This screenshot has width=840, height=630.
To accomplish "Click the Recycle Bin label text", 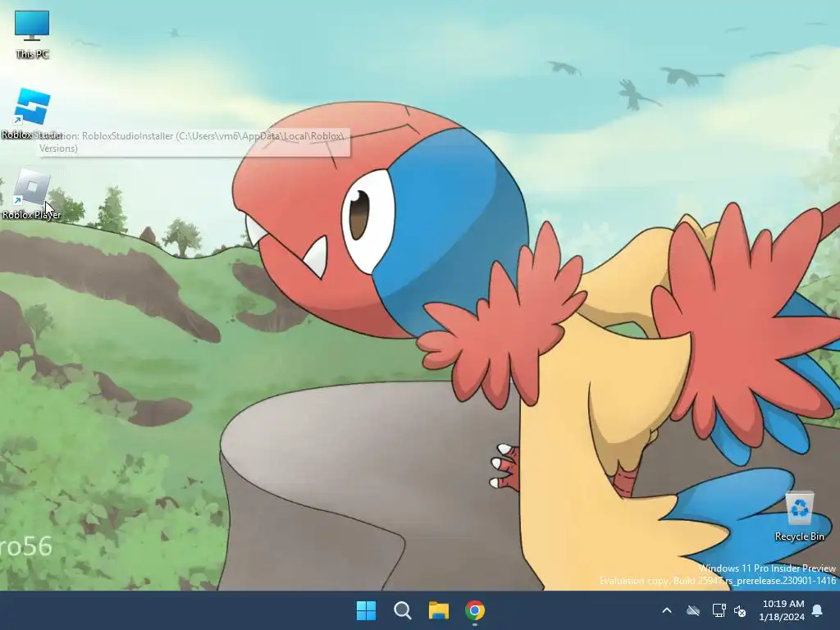I will point(799,536).
